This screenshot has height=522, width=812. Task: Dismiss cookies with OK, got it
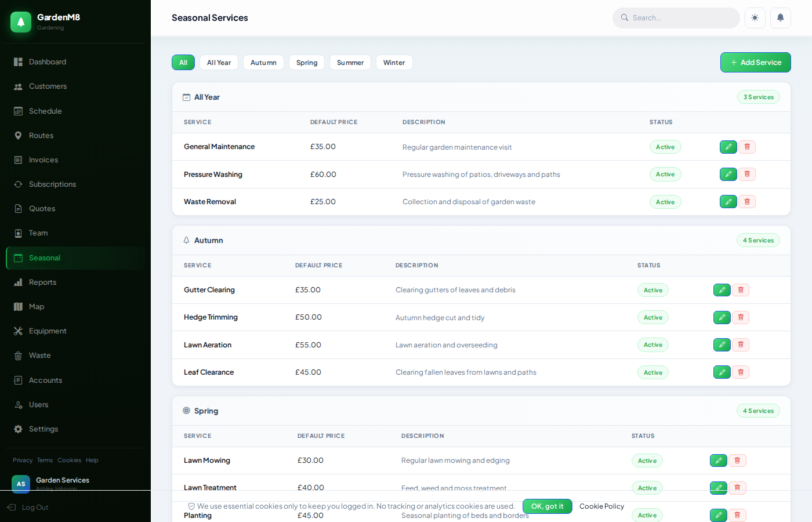[x=547, y=506]
